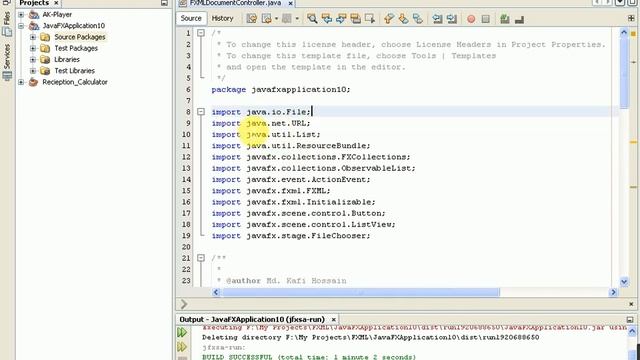The image size is (640, 360).
Task: Select AK-Player project
Action: coord(57,15)
